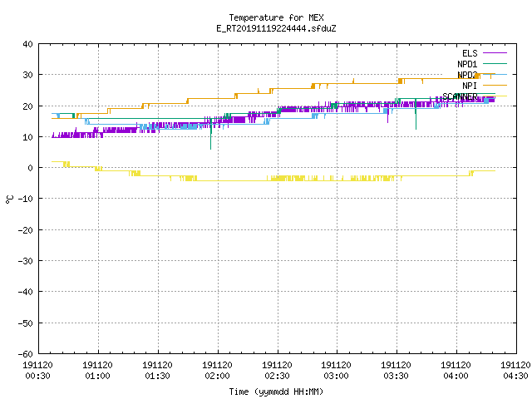Click the NPD1 legend label
532x399 pixels.
(467, 64)
